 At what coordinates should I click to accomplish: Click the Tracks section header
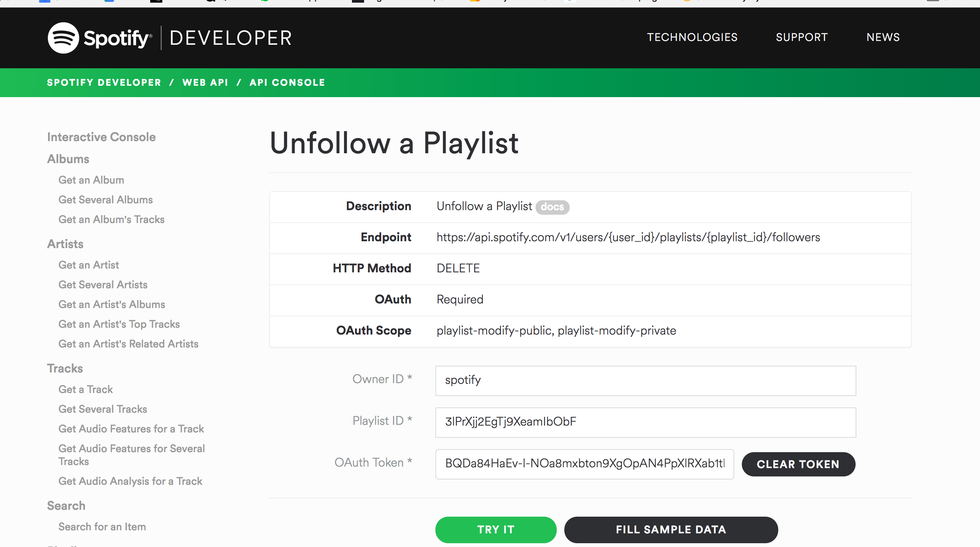[x=65, y=369]
